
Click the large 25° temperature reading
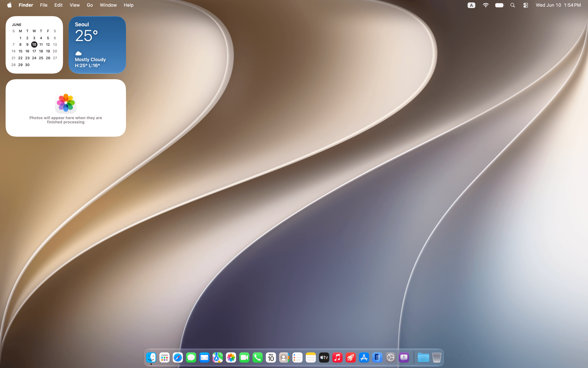pyautogui.click(x=86, y=36)
